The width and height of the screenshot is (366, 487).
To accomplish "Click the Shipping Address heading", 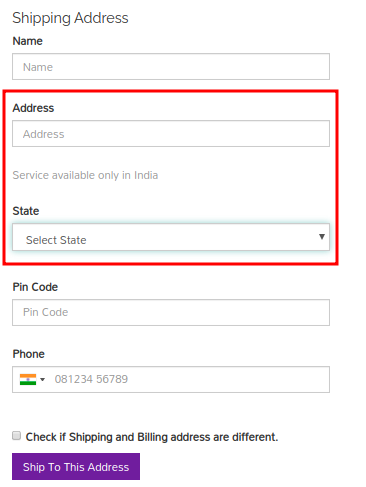I will 70,18.
